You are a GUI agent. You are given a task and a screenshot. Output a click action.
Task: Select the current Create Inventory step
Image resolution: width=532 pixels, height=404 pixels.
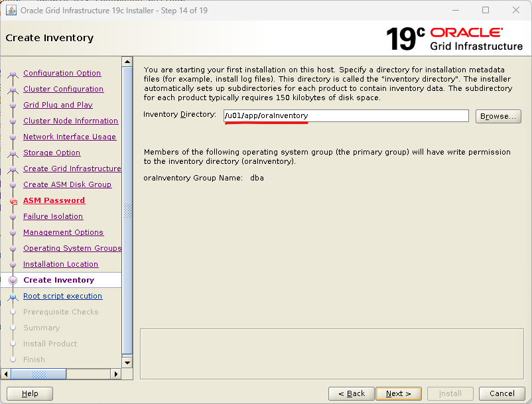(x=58, y=280)
